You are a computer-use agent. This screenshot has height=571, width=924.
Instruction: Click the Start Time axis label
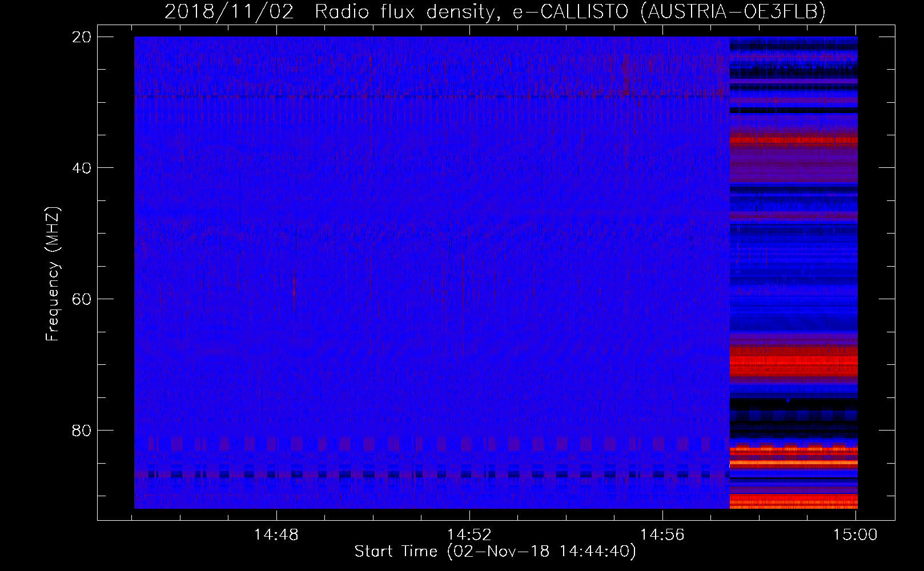pyautogui.click(x=495, y=552)
